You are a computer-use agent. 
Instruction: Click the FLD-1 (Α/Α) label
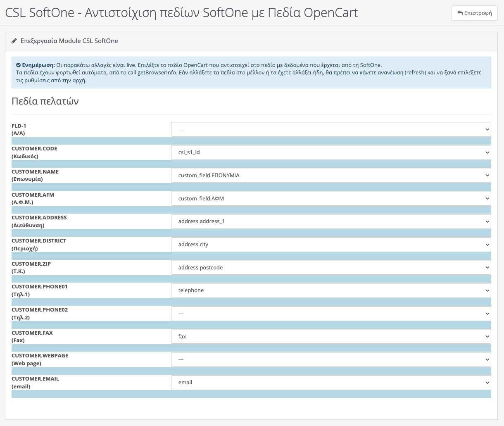(19, 129)
